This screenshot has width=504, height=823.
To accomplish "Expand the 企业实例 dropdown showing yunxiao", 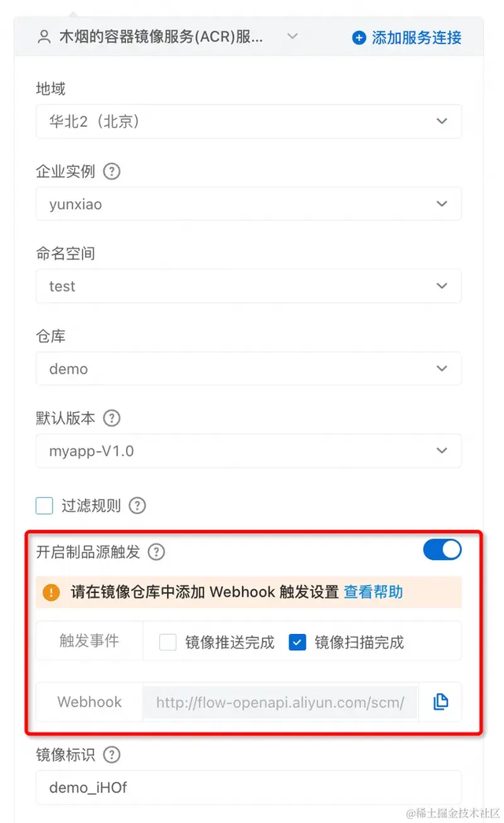I will click(248, 204).
